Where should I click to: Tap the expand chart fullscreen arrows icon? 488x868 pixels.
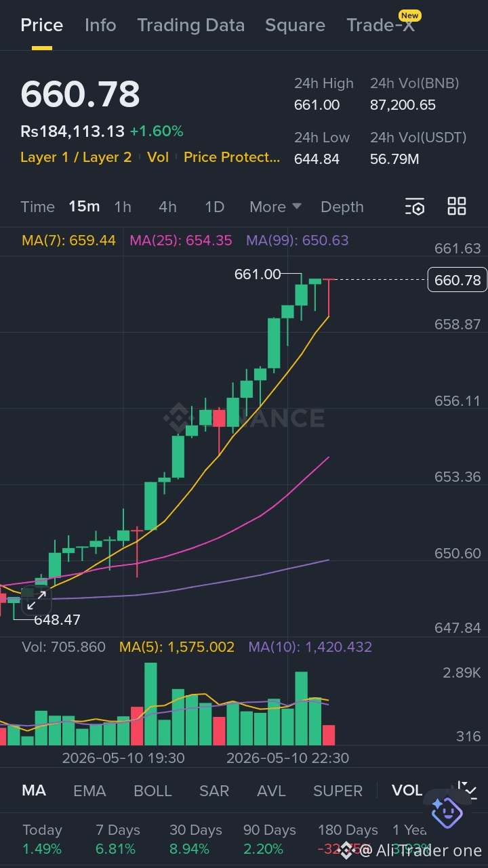[37, 600]
